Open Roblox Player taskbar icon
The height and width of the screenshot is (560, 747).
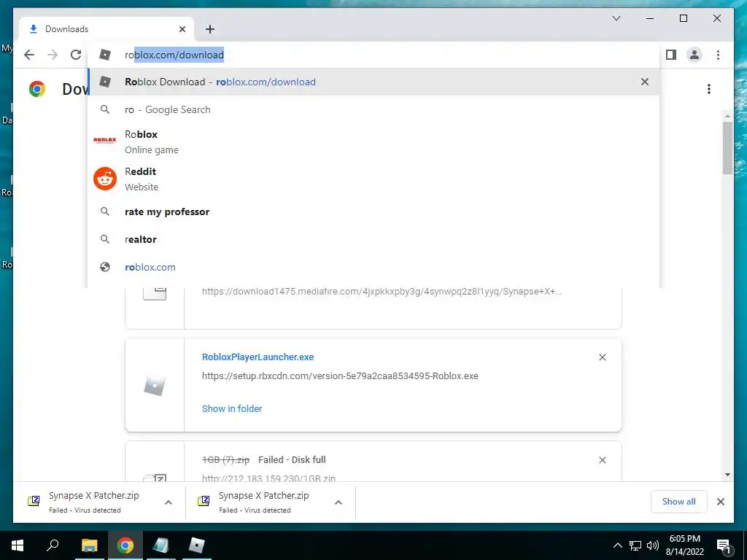196,545
